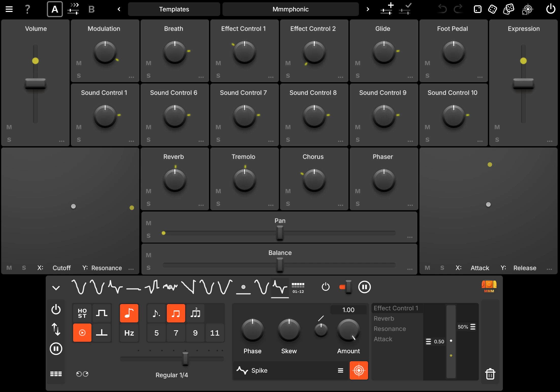Select the noisy waveform LFO slot

point(170,287)
